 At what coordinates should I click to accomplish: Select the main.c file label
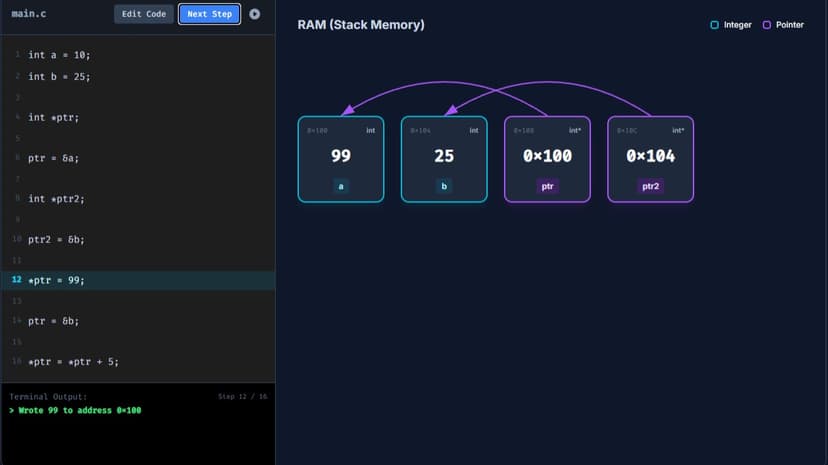point(29,14)
